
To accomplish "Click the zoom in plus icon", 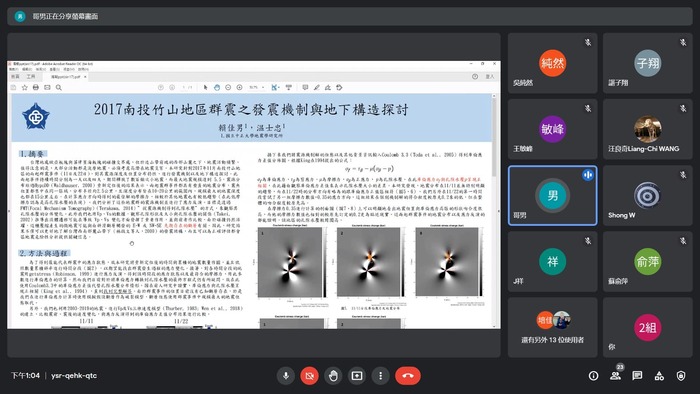I will pyautogui.click(x=239, y=87).
